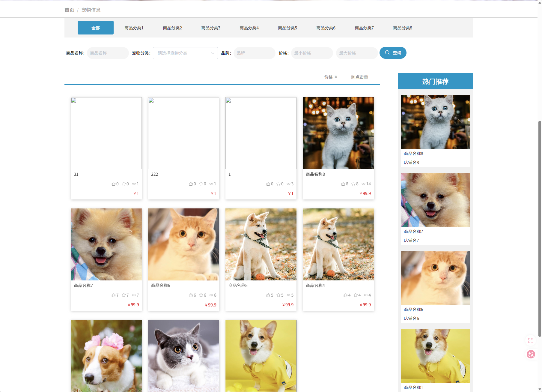542x392 pixels.
Task: Switch to 商品分类1 tab
Action: [x=134, y=28]
